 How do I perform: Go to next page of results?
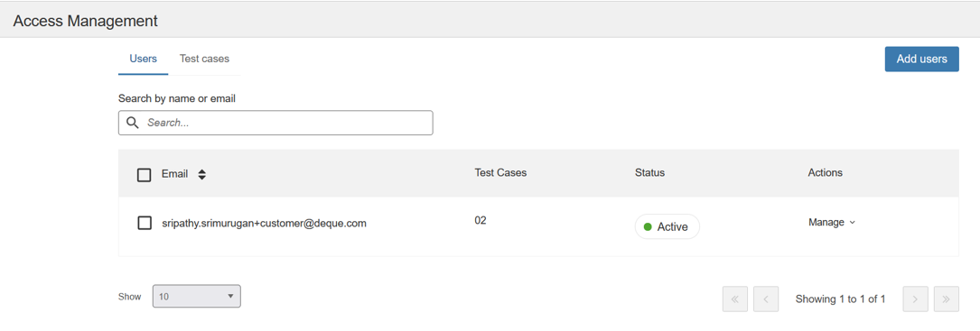point(915,299)
